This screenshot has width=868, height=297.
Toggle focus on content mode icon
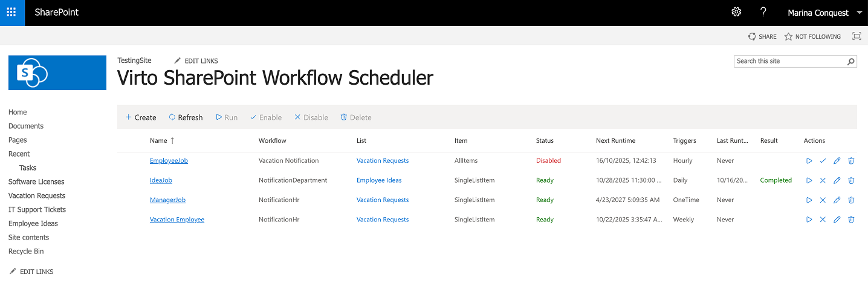pos(857,36)
